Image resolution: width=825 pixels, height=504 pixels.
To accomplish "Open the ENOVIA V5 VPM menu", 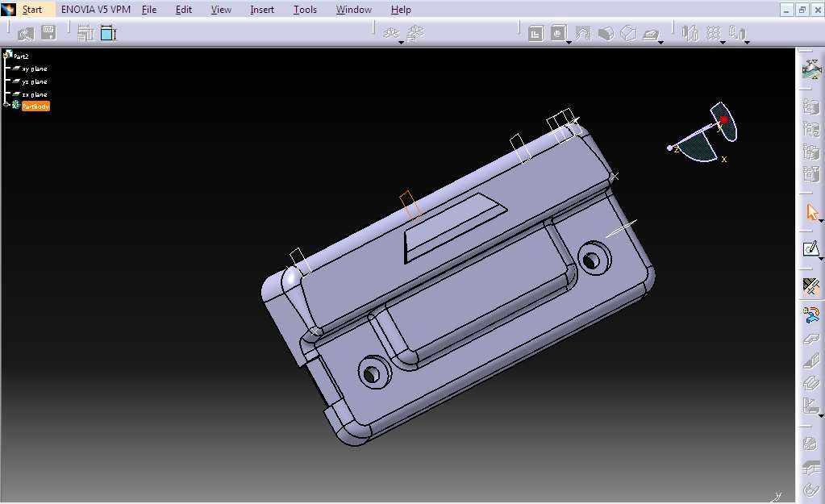I will (96, 10).
